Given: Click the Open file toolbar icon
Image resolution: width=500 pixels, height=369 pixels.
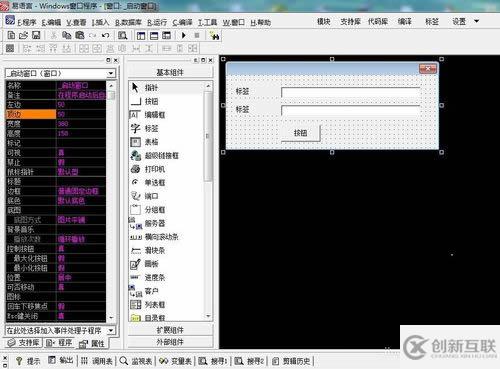Looking at the screenshot, I should [x=23, y=35].
